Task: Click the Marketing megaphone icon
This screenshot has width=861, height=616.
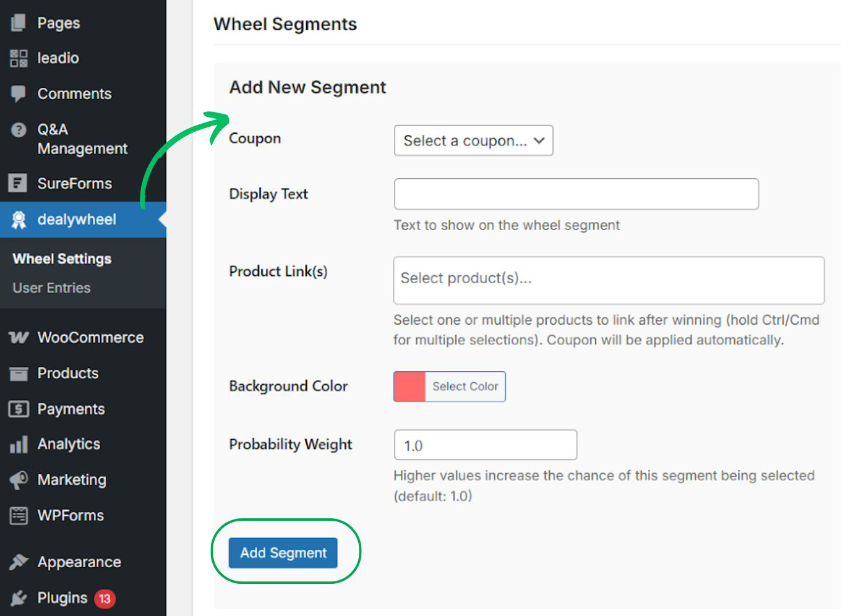Action: pyautogui.click(x=19, y=480)
